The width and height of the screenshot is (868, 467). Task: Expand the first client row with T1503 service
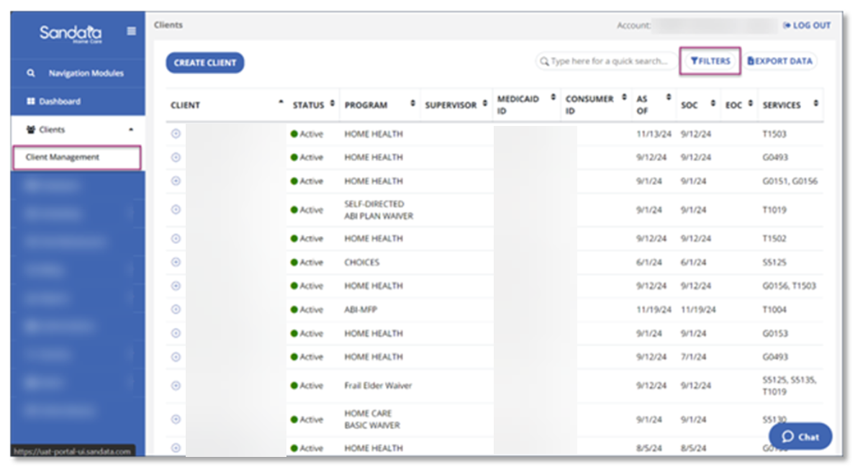tap(176, 134)
